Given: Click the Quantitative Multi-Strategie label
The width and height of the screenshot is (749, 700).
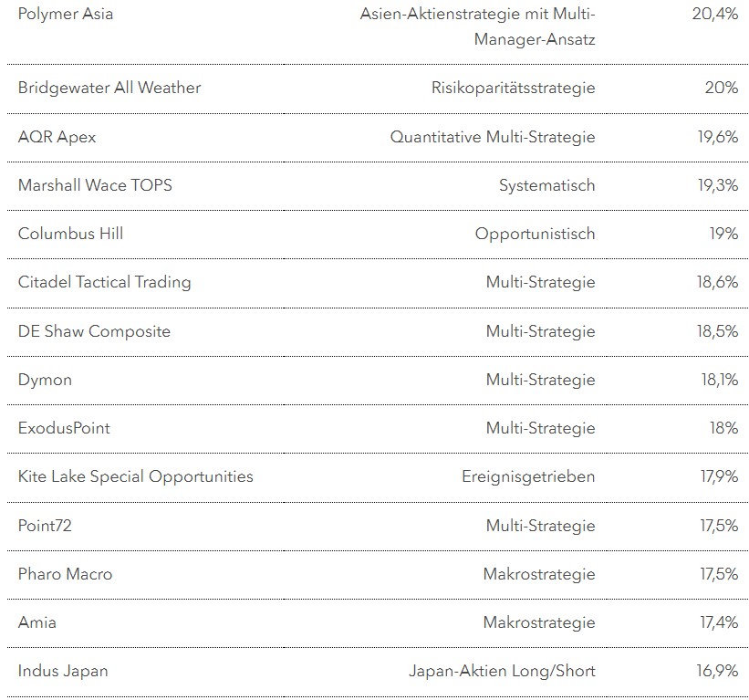Looking at the screenshot, I should [x=493, y=137].
